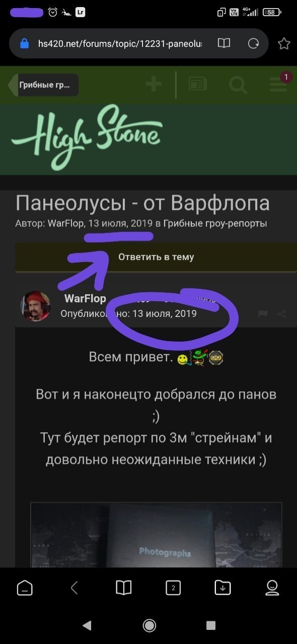Open reader mode icon in address bar
Viewport: 297px width, 644px height.
coord(224,44)
